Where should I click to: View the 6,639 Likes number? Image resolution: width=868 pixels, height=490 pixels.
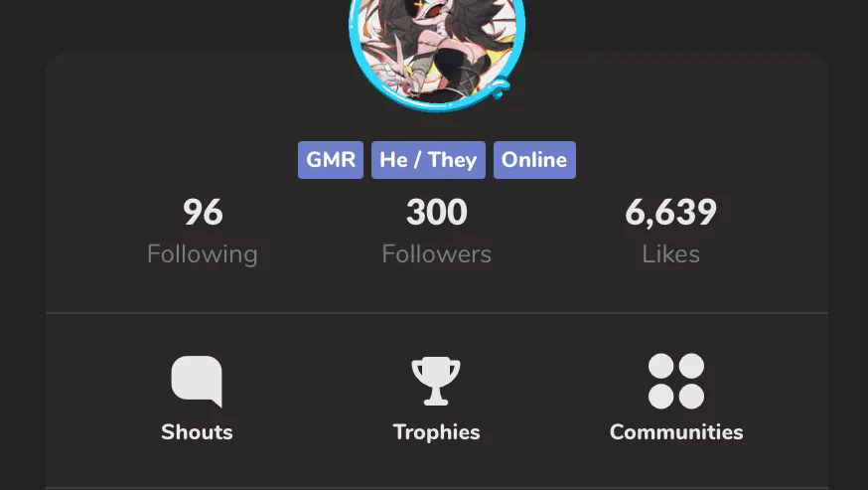671,213
